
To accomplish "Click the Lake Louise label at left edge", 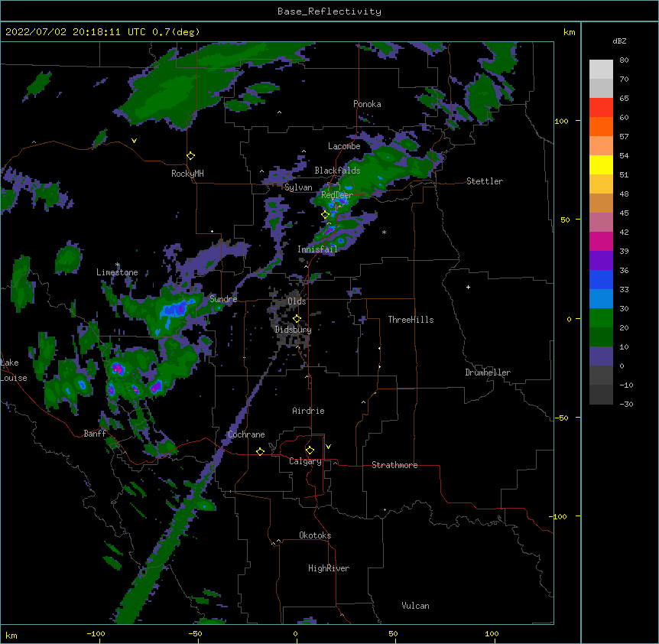I will [14, 370].
